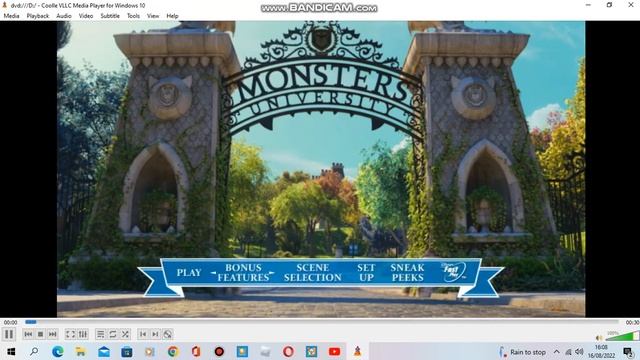The width and height of the screenshot is (640, 360).
Task: Open the Tools menu
Action: (x=133, y=16)
